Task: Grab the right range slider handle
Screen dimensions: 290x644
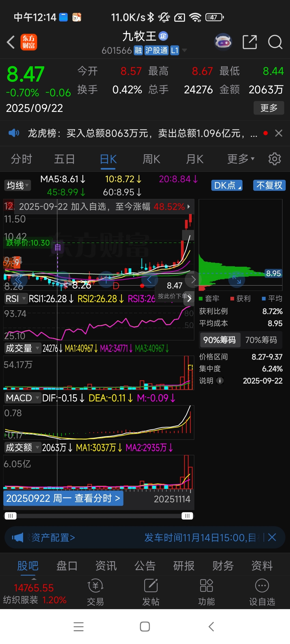Action: point(187,516)
